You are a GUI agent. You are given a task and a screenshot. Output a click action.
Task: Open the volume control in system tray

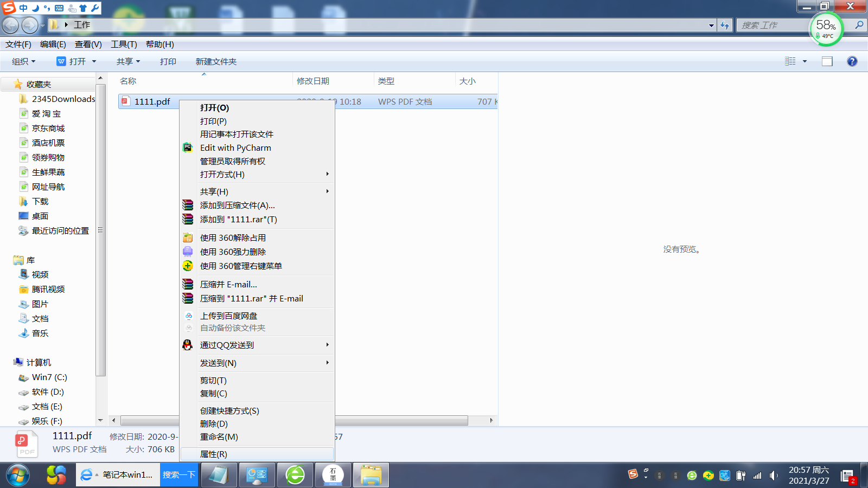pos(773,476)
